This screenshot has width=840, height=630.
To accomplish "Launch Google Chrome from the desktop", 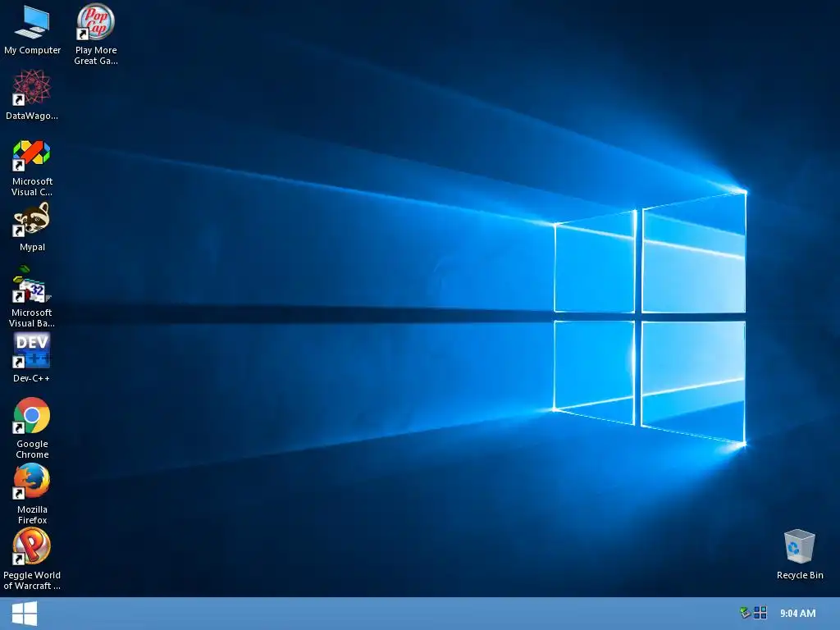I will click(x=32, y=416).
